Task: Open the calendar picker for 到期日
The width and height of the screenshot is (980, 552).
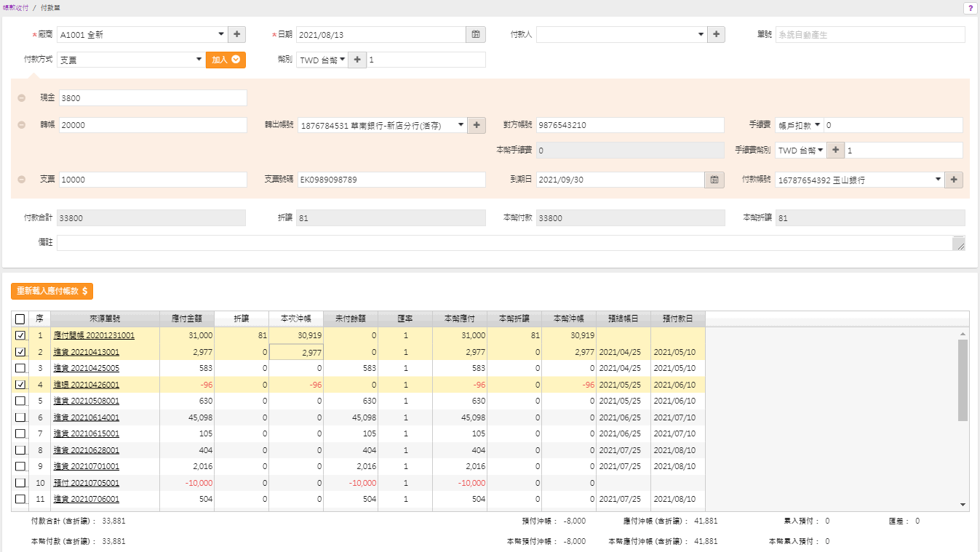Action: click(714, 180)
